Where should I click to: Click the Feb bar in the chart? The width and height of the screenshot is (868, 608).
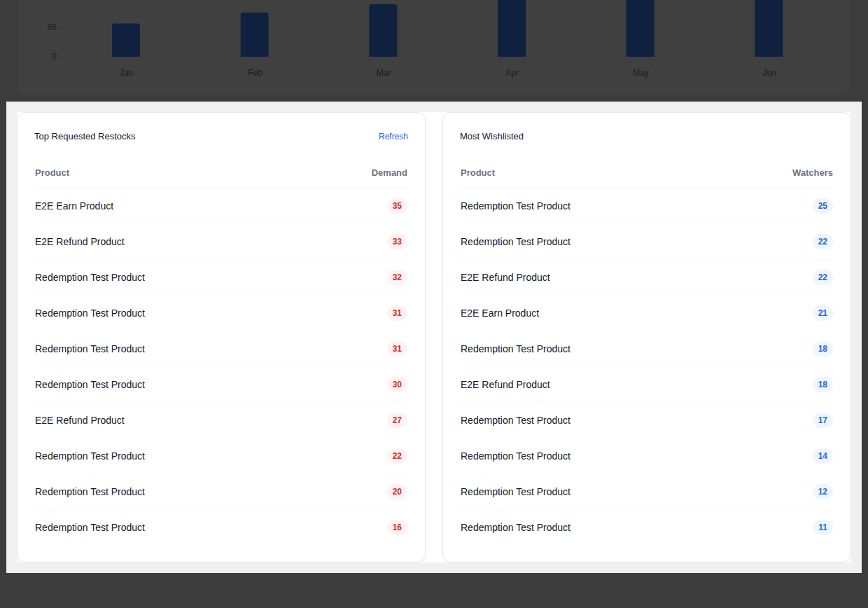pos(255,34)
